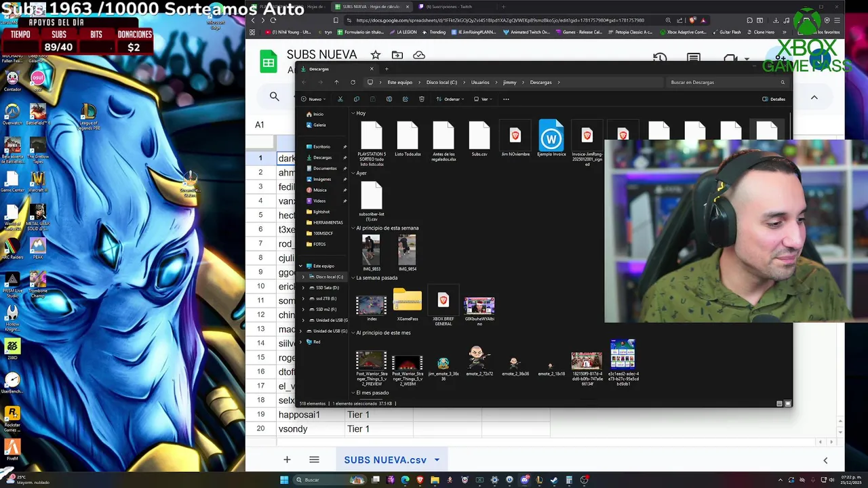
Task: Click the Copy icon in Explorer toolbar
Action: pyautogui.click(x=357, y=99)
